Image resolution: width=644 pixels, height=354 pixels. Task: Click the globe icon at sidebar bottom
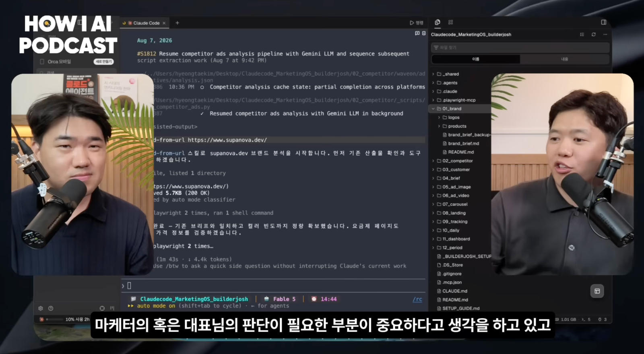pyautogui.click(x=102, y=308)
